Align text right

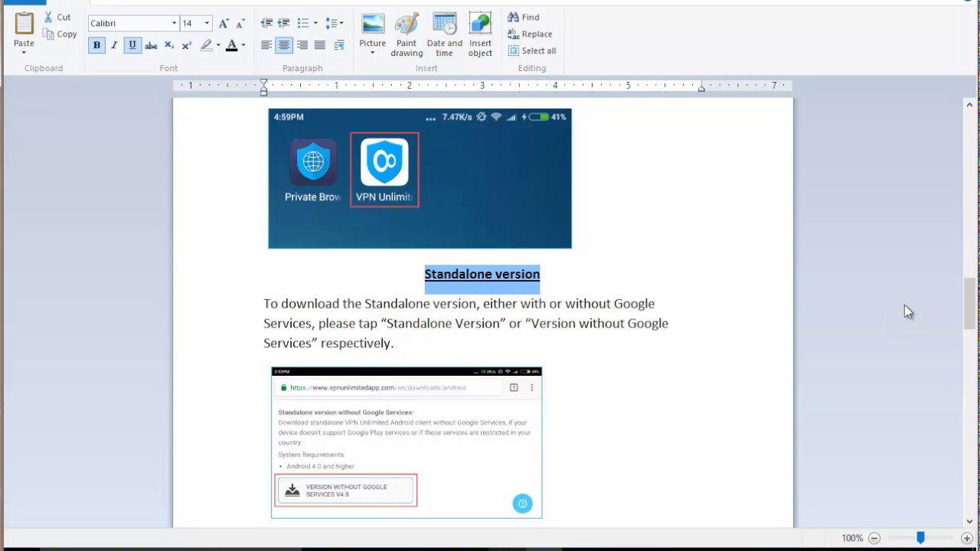click(x=302, y=45)
